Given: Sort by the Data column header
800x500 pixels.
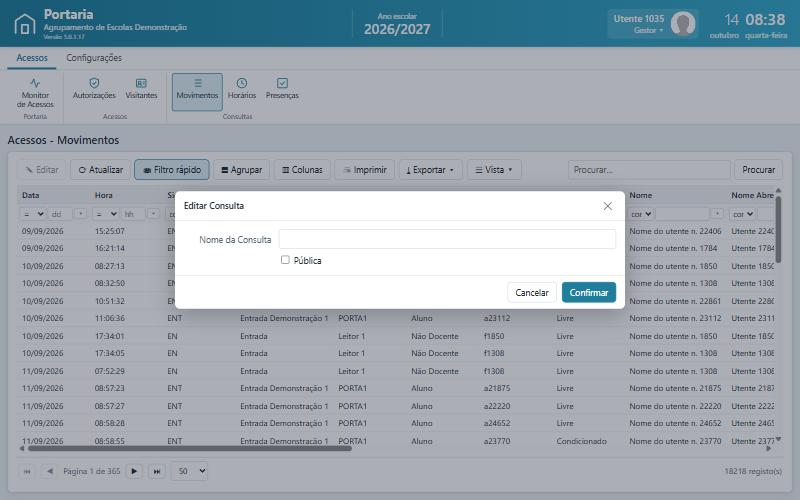Looking at the screenshot, I should coord(31,195).
